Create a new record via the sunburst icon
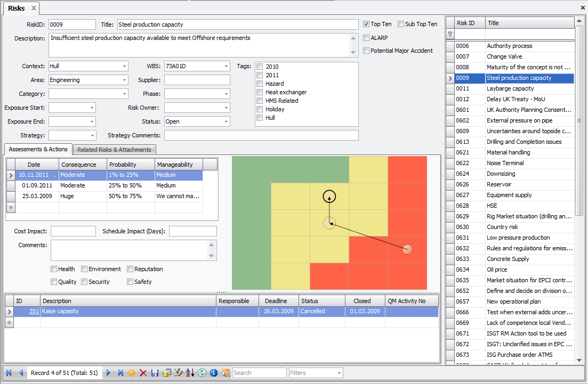 [131, 373]
